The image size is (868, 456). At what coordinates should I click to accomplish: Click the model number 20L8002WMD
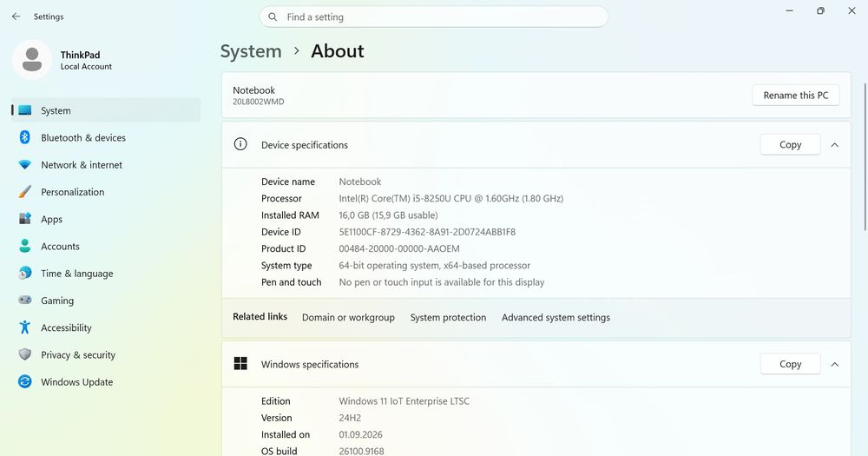coord(259,102)
